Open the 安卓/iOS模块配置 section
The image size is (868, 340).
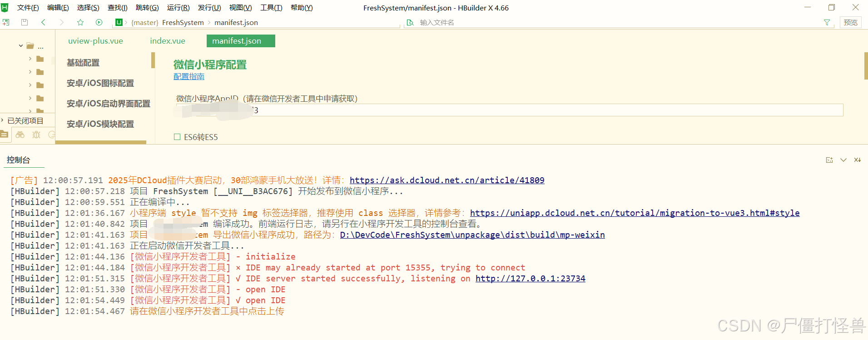(100, 124)
